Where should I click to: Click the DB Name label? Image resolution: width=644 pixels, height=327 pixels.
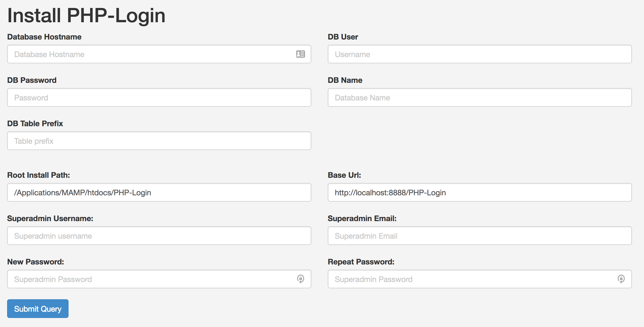point(345,80)
